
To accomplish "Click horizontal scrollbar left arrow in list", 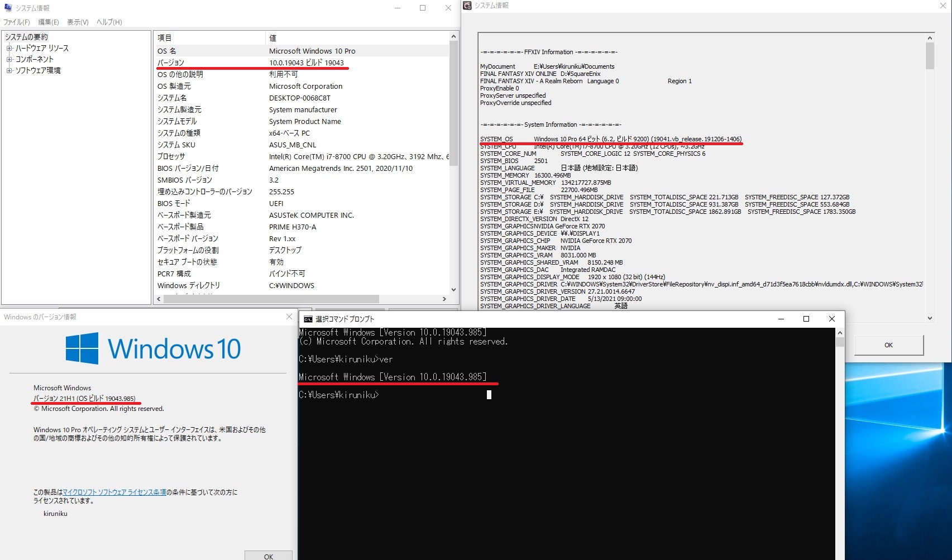I will pyautogui.click(x=159, y=299).
